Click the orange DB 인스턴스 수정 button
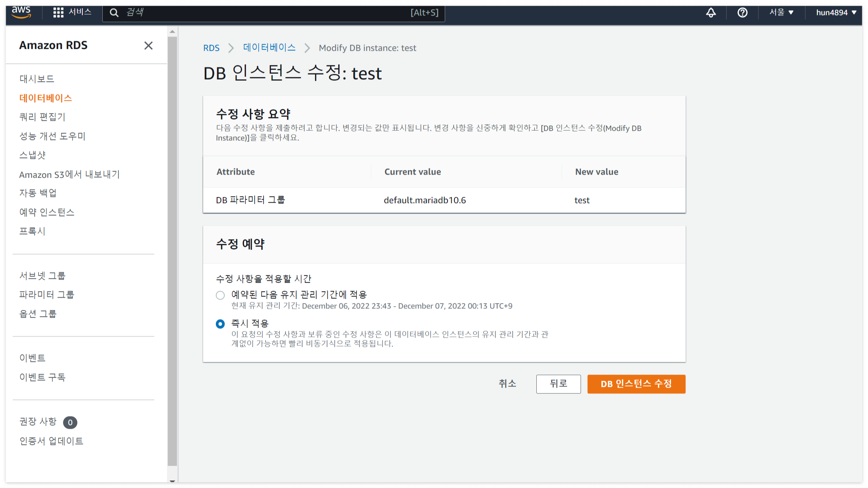Image resolution: width=868 pixels, height=488 pixels. 636,384
